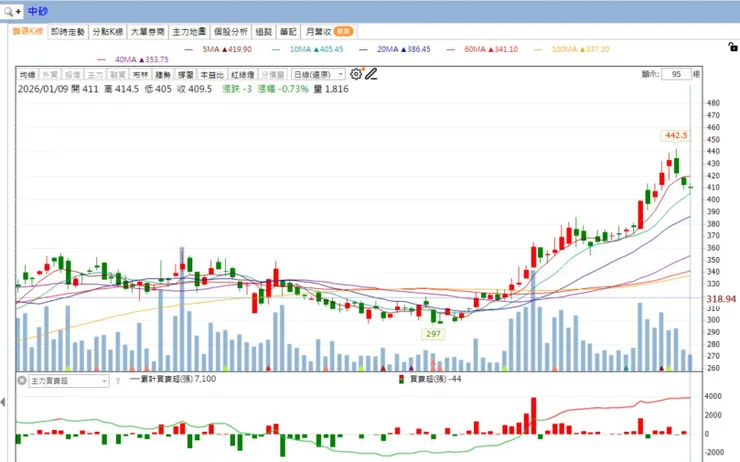The height and width of the screenshot is (462, 740).
Task: Toggle 分價圖 price distribution
Action: [273, 75]
